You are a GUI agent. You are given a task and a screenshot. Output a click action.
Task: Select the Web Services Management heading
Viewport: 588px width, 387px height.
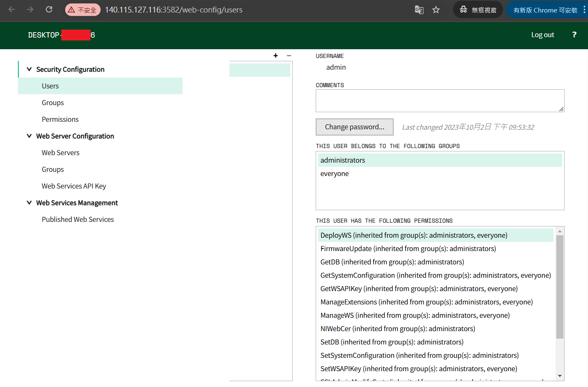[77, 203]
